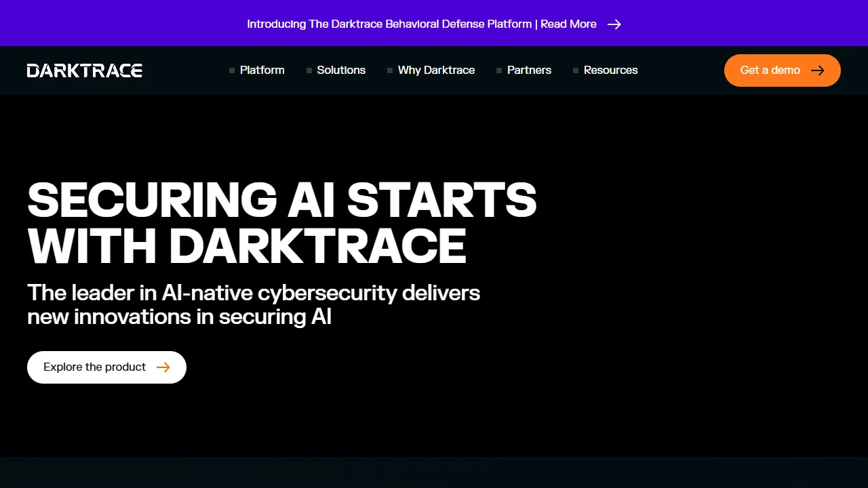868x488 pixels.
Task: Click the Darktrace logo
Action: pyautogui.click(x=85, y=70)
